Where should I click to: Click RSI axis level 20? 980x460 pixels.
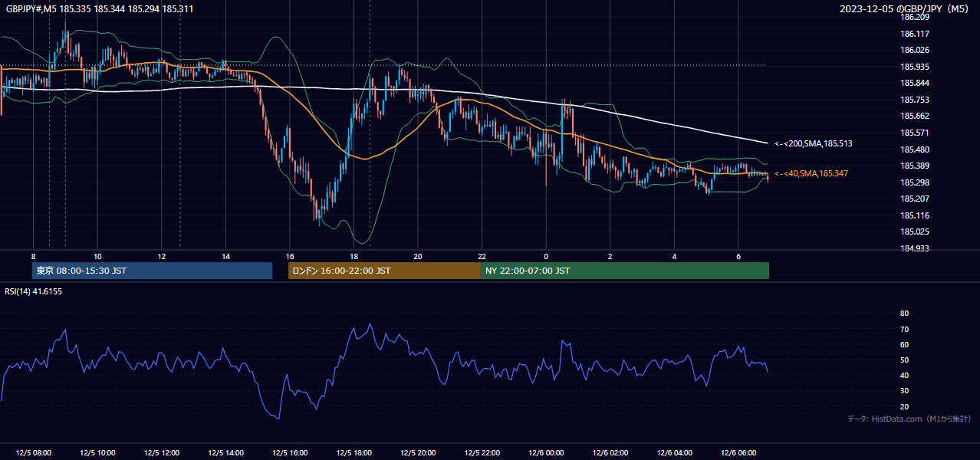(904, 406)
